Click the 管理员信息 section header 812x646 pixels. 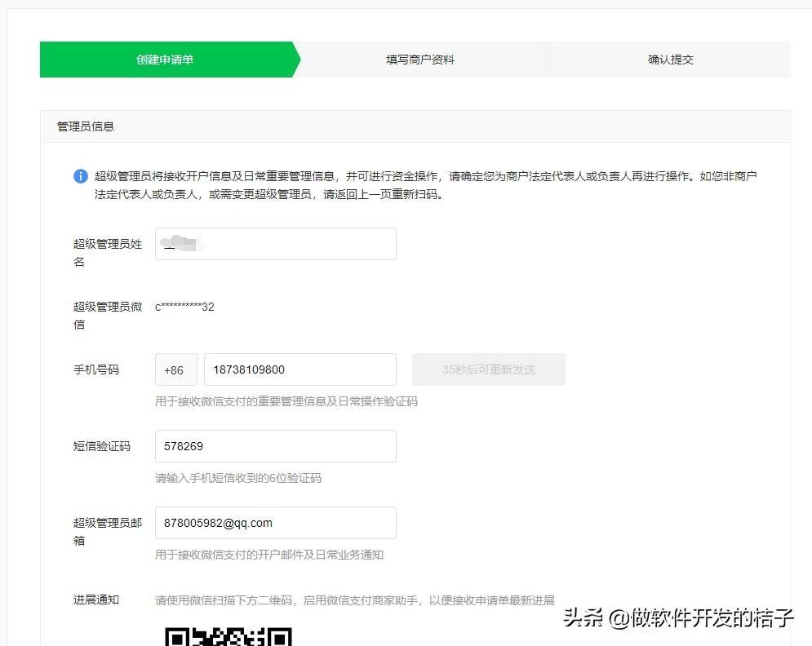pyautogui.click(x=86, y=126)
